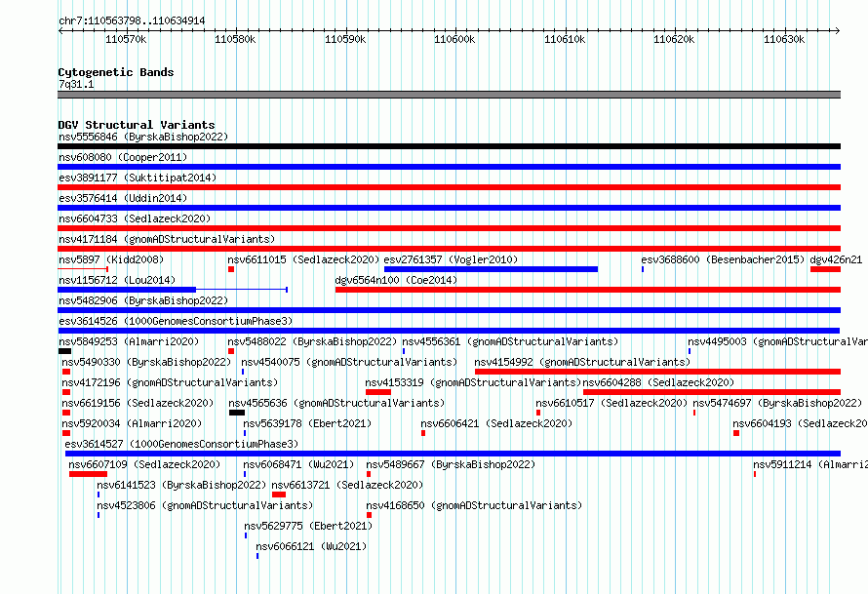Image resolution: width=868 pixels, height=594 pixels.
Task: Click red marker under nsv6604193
Action: coord(736,433)
